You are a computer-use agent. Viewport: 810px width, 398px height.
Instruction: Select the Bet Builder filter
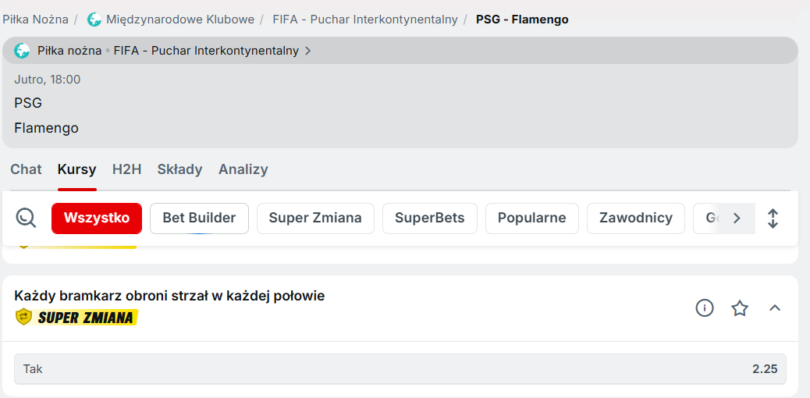point(199,218)
